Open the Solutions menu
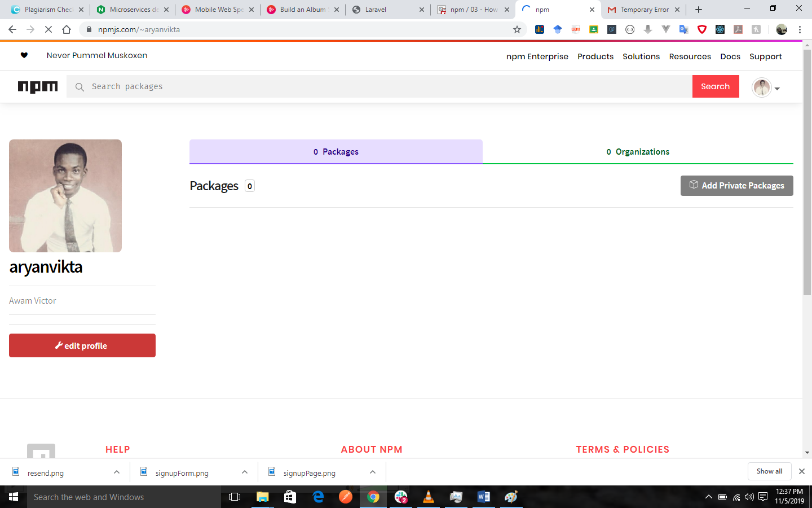 [x=641, y=56]
